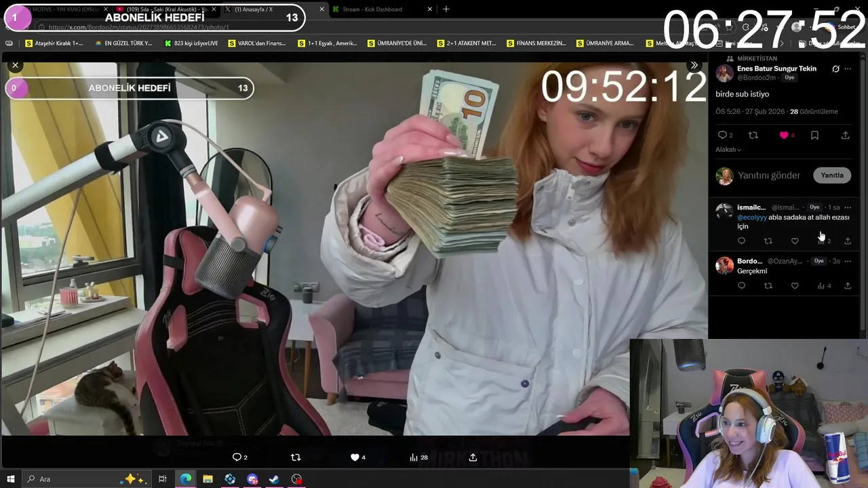The image size is (868, 488).
Task: Reply to the 'Gerçekmi' comment
Action: [x=741, y=285]
